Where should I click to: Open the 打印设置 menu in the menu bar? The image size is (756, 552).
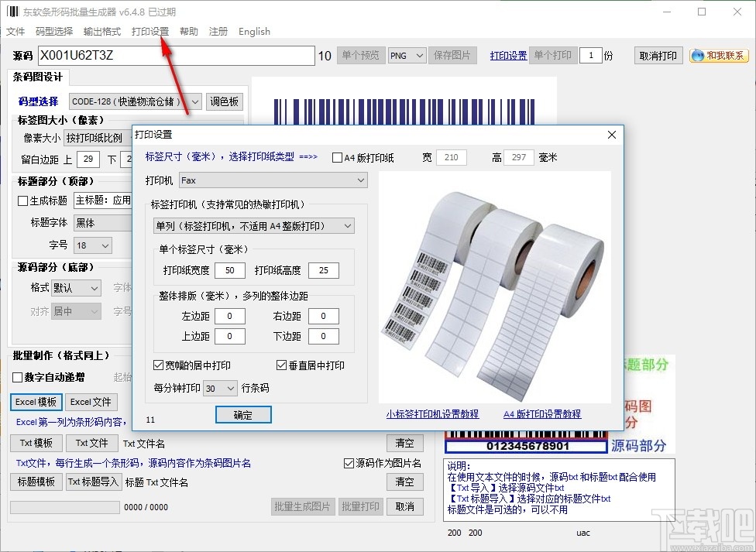tap(149, 32)
